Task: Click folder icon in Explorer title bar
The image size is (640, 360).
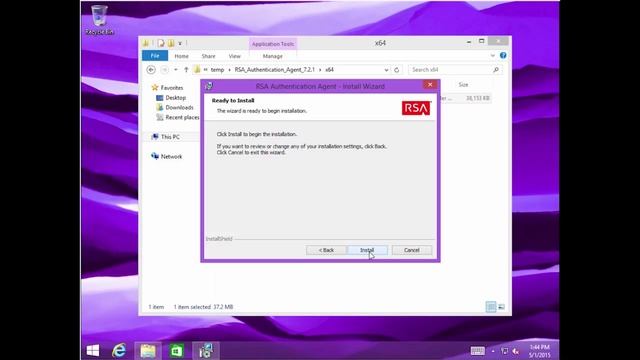Action: click(x=146, y=43)
